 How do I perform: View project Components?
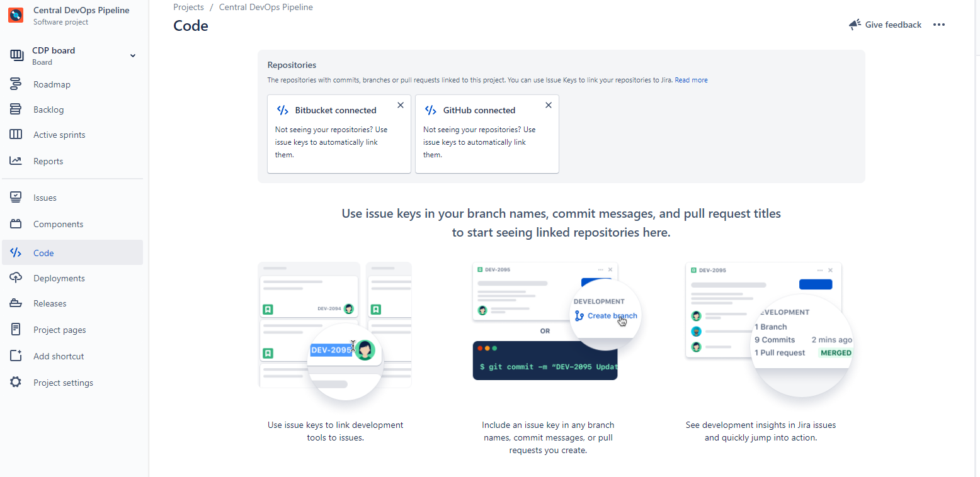click(x=58, y=223)
